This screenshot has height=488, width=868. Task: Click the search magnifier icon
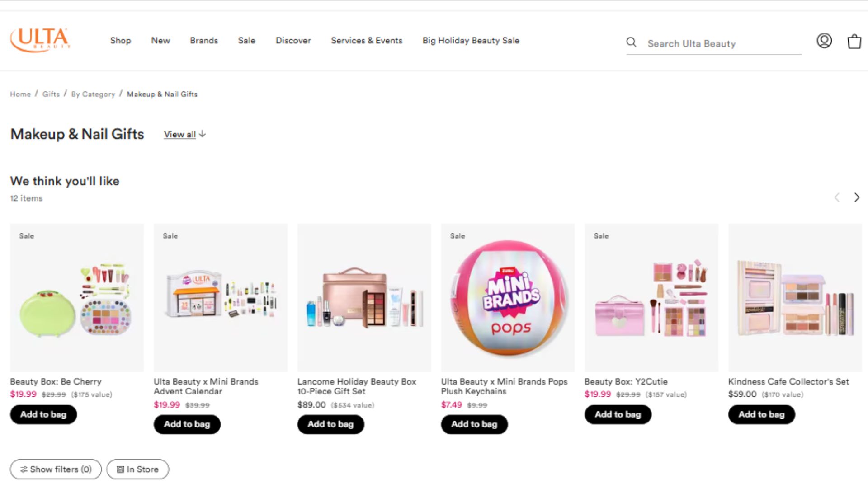point(631,42)
